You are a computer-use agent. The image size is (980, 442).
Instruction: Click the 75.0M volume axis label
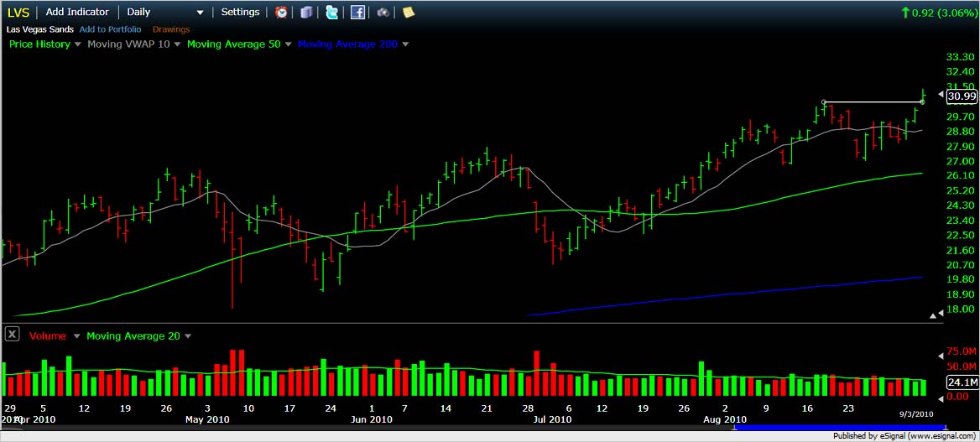pyautogui.click(x=962, y=351)
